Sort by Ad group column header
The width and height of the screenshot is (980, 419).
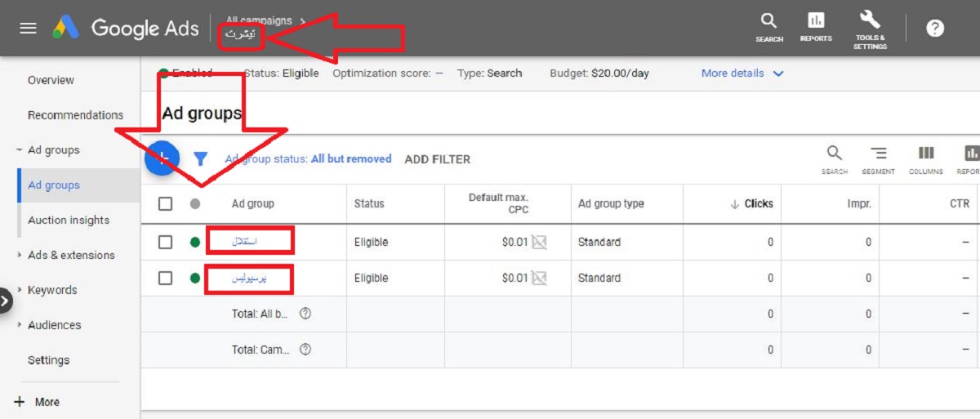[x=253, y=203]
